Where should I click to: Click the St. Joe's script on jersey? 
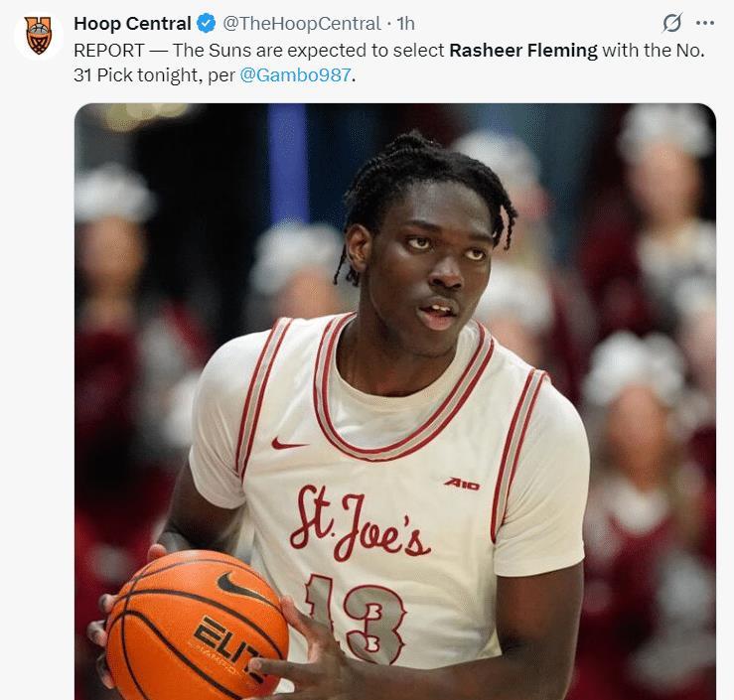pos(359,522)
